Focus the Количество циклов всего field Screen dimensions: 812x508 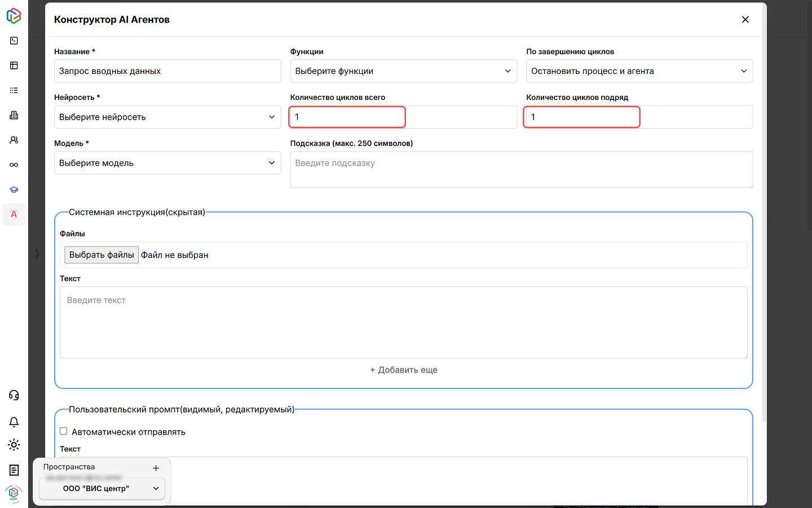click(x=347, y=117)
